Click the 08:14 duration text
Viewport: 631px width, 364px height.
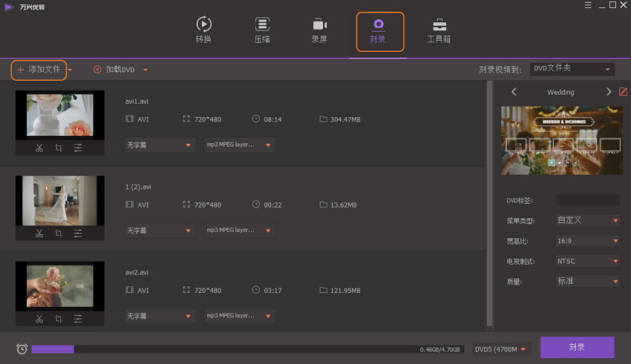coord(272,119)
